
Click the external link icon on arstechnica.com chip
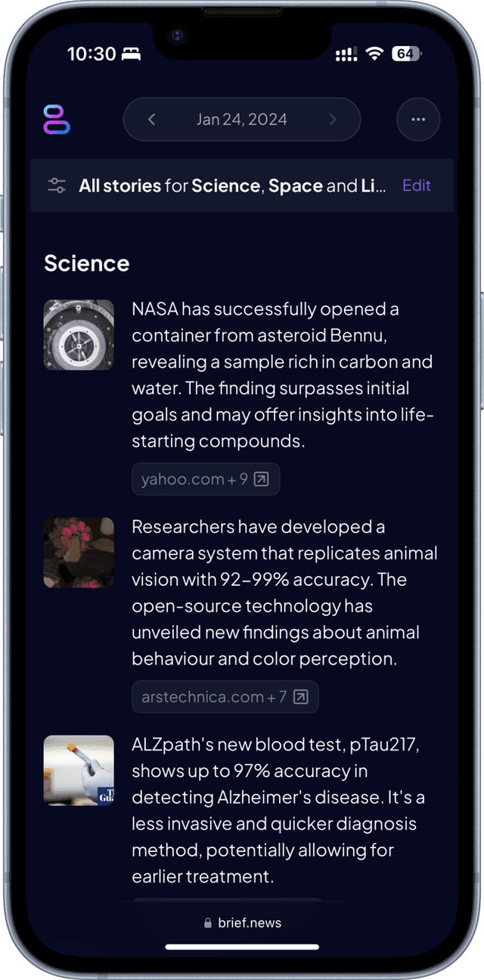302,696
